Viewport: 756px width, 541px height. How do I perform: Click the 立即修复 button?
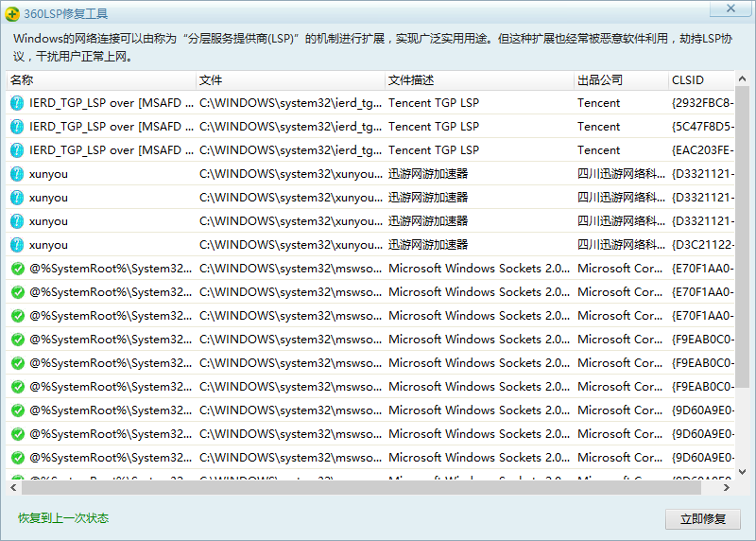(x=702, y=519)
